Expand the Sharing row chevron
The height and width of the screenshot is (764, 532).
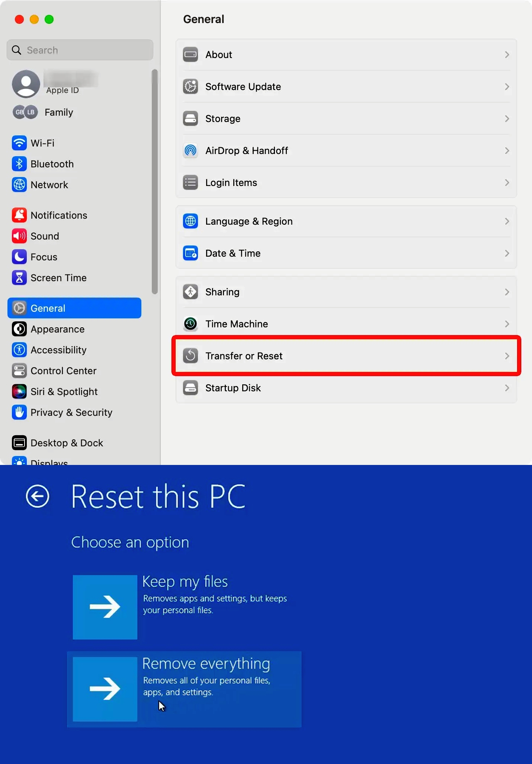pyautogui.click(x=507, y=292)
